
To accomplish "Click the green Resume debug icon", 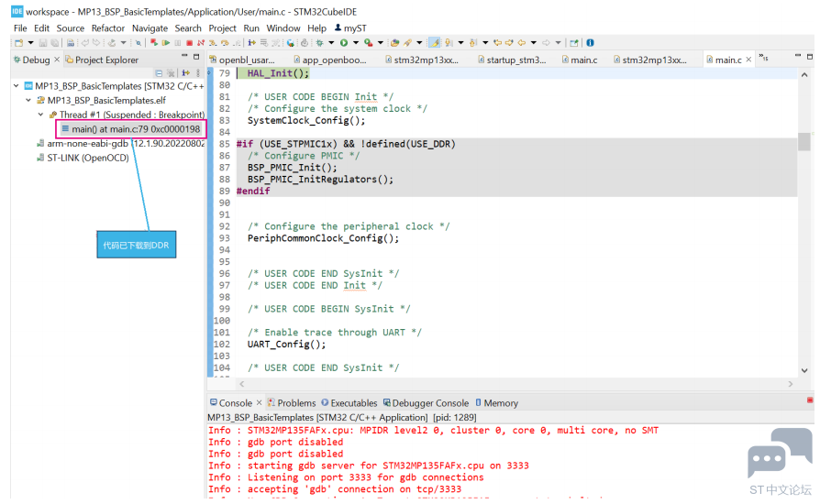I will [166, 43].
